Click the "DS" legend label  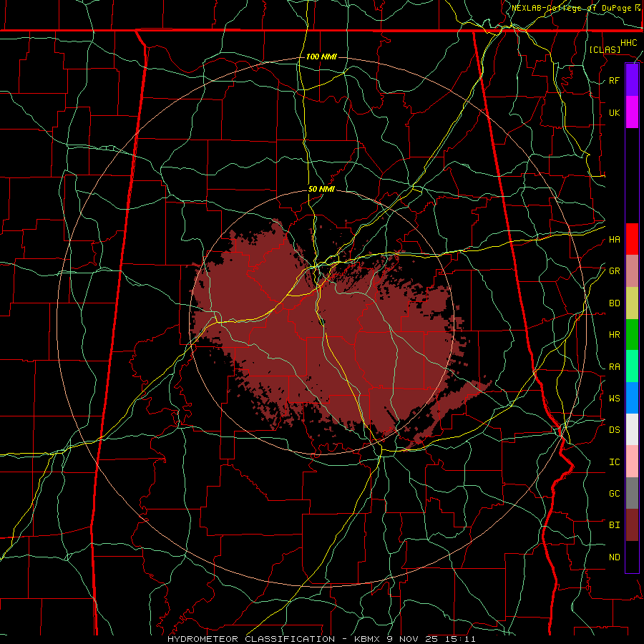point(615,430)
